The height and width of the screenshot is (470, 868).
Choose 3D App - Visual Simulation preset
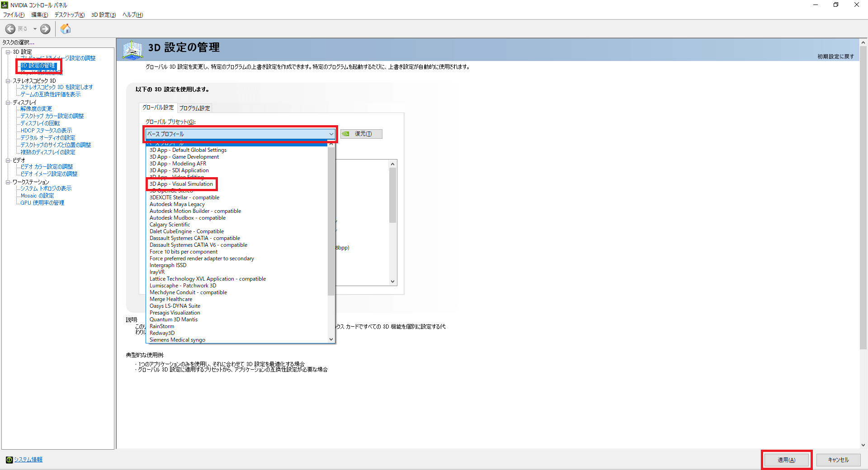click(181, 184)
